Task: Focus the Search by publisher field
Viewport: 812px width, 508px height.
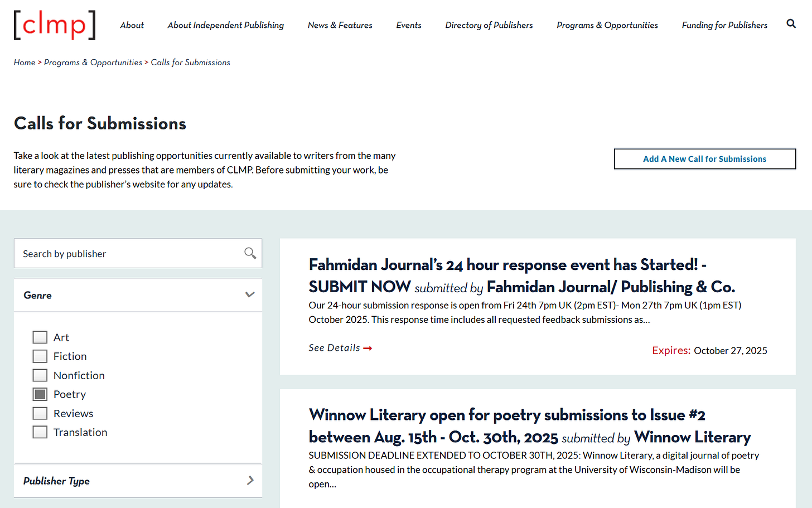Action: point(138,253)
